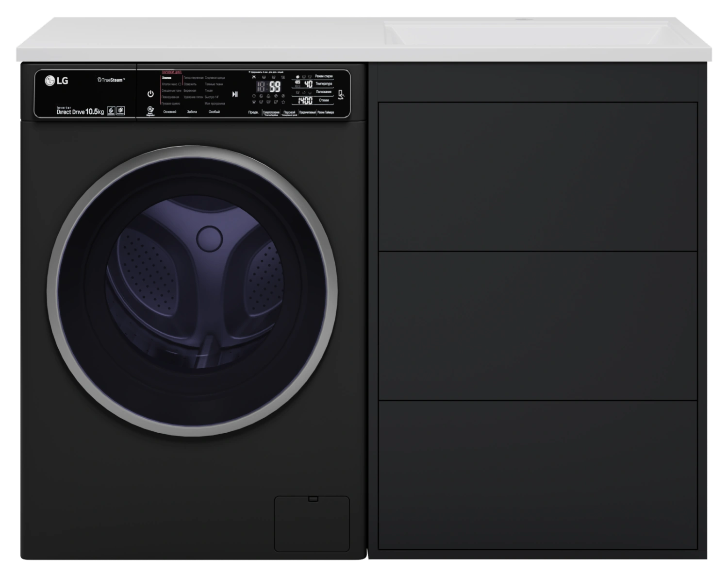Toggle the Режим Таймера option

326,112
